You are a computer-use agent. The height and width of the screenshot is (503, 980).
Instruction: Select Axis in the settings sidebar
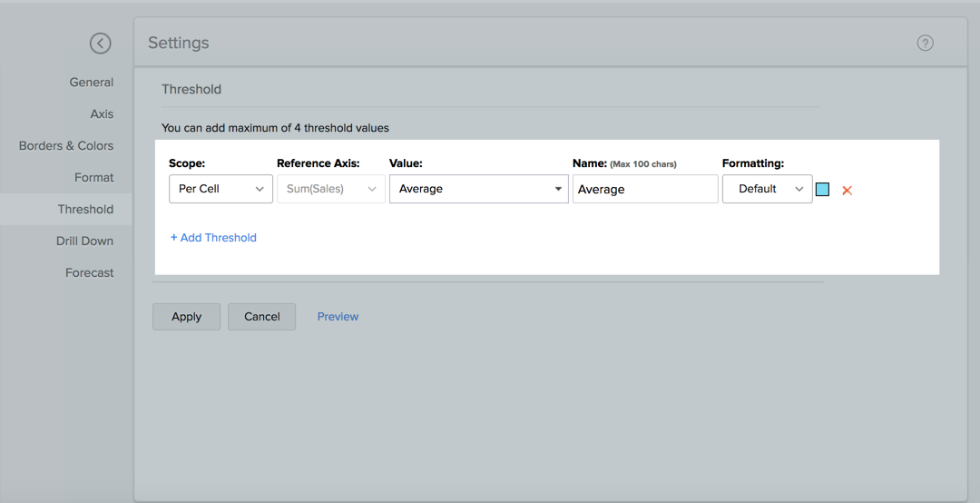coord(102,113)
